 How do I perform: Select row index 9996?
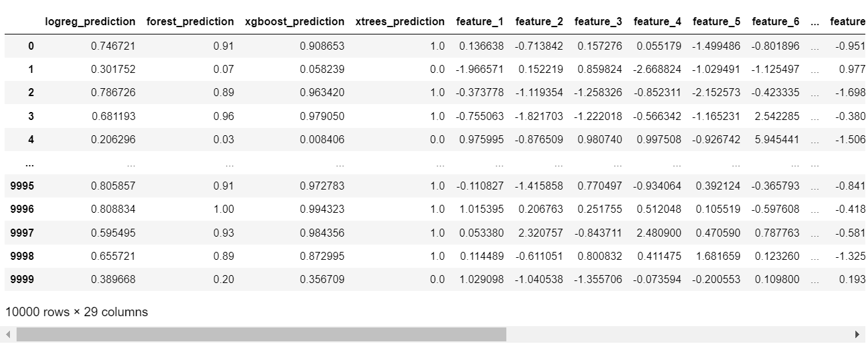[23, 209]
